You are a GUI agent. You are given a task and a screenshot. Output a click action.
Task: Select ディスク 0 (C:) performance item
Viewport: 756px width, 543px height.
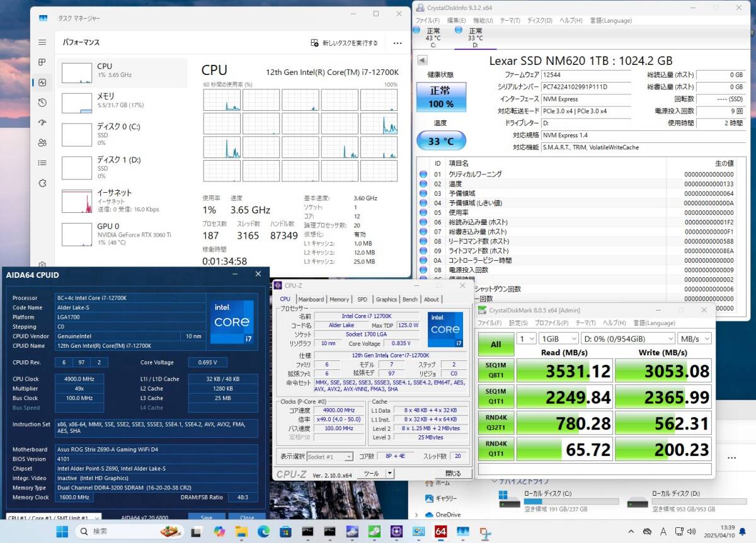coord(122,134)
